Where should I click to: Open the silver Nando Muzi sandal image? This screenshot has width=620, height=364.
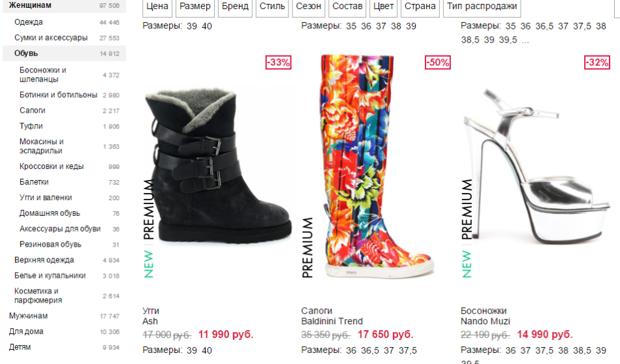point(536,166)
